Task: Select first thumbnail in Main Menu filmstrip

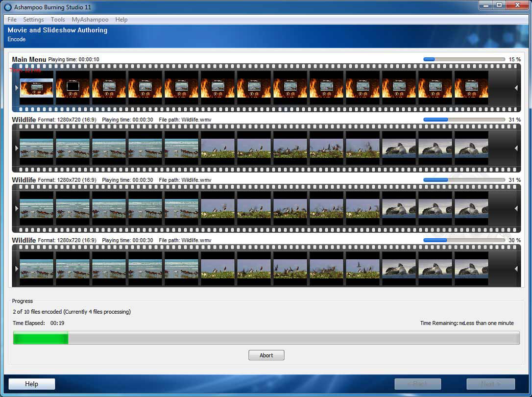Action: [36, 88]
